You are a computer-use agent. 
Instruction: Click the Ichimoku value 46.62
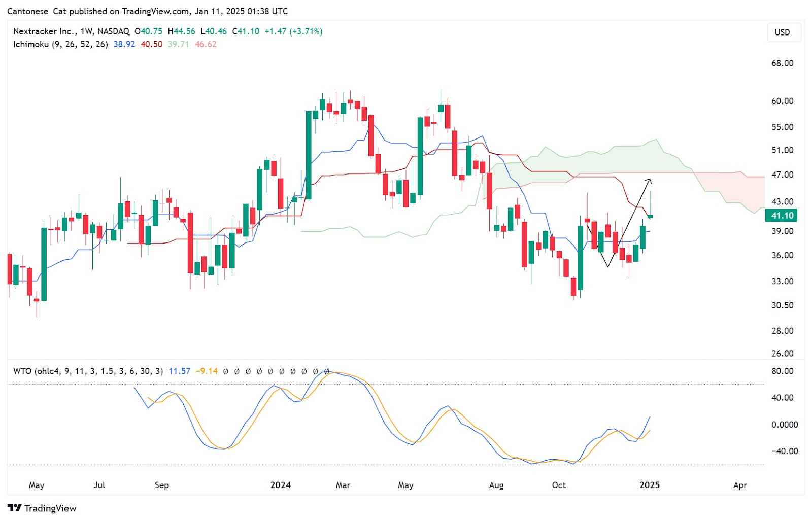click(206, 44)
